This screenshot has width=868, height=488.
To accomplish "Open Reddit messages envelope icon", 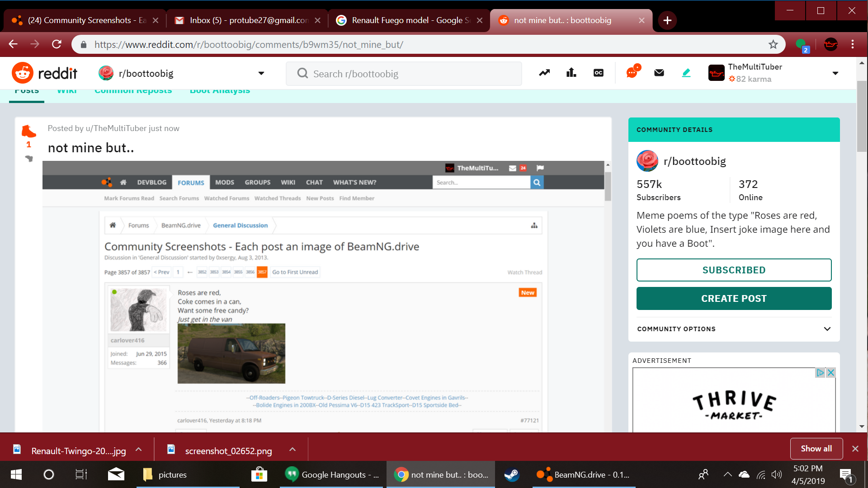I will (x=659, y=73).
